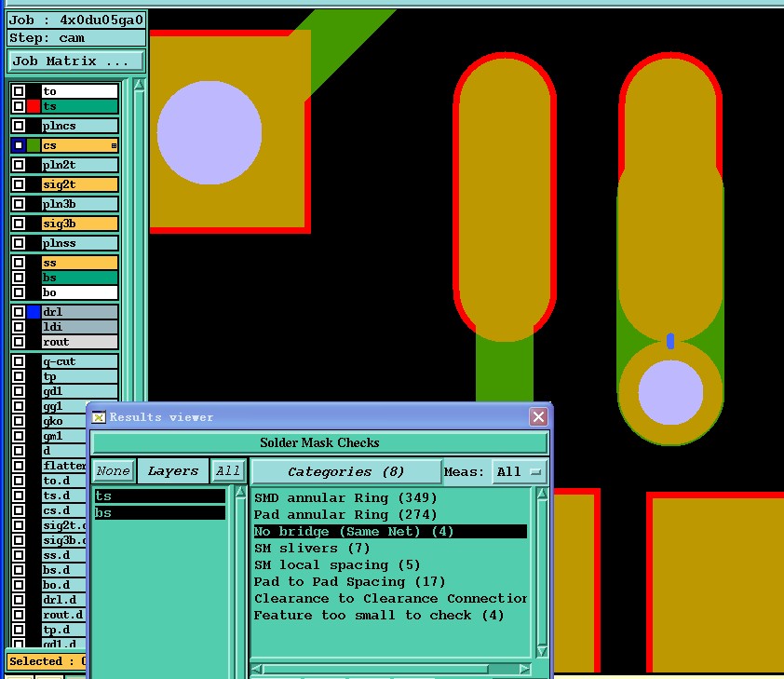Select bs in Results viewer layers list
This screenshot has height=679, width=784.
pos(159,513)
